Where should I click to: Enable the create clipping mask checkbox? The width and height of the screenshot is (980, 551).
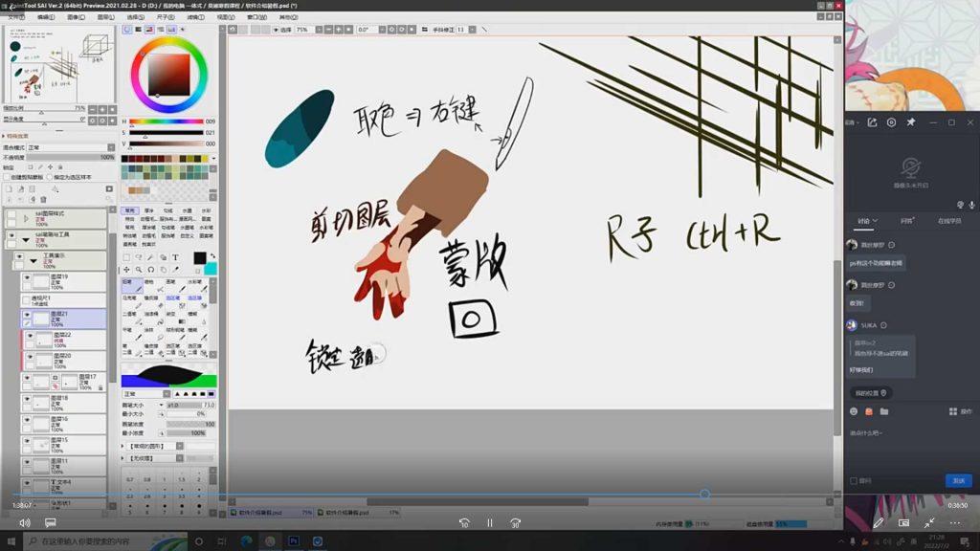pyautogui.click(x=7, y=177)
